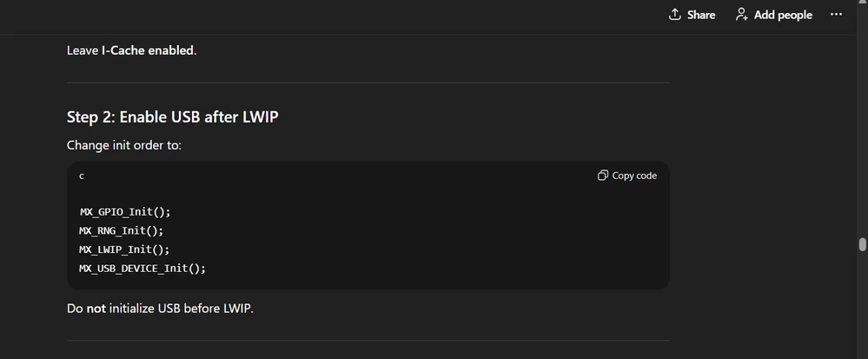Click the 'c' language label in code block
Viewport: 868px width, 359px height.
(82, 176)
